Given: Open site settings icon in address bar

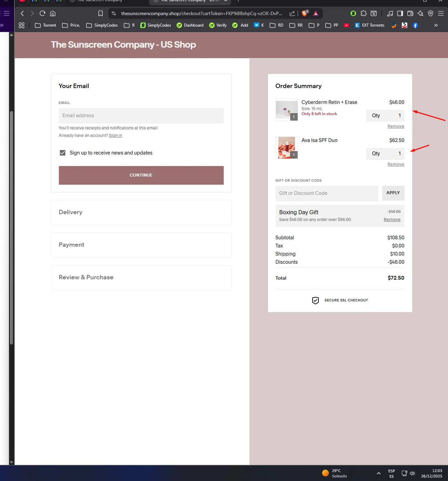Looking at the screenshot, I should click(114, 13).
